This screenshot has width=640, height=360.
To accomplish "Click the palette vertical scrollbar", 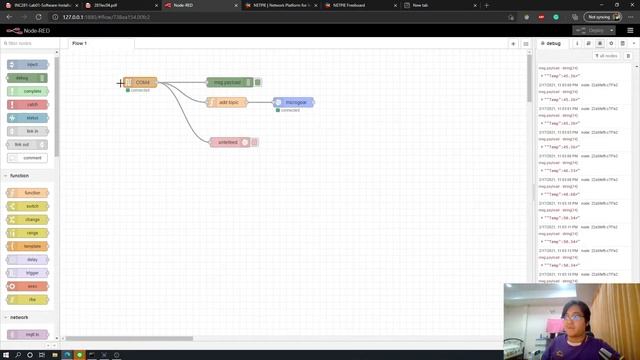I will pyautogui.click(x=57, y=106).
